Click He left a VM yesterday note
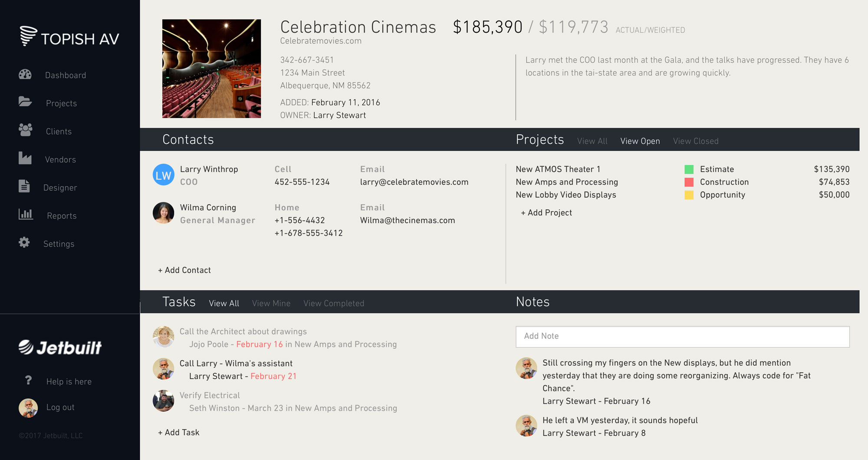Image resolution: width=868 pixels, height=460 pixels. click(620, 420)
